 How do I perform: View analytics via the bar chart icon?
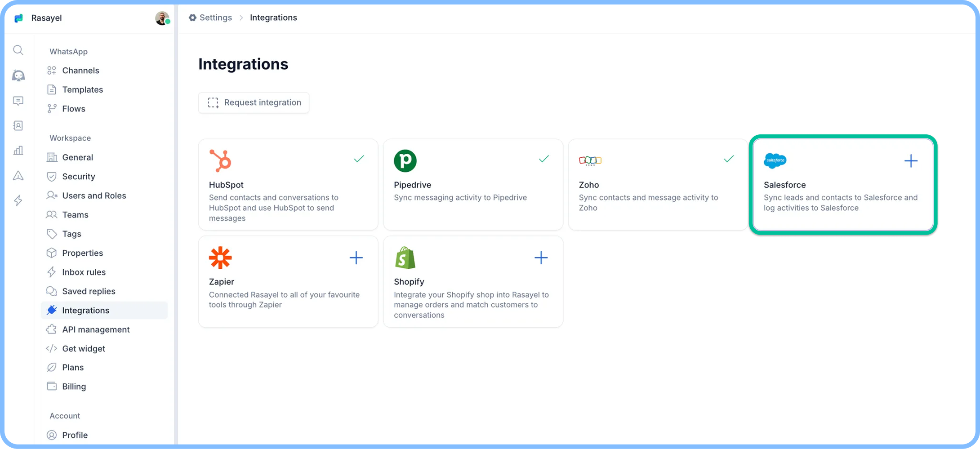coord(18,150)
